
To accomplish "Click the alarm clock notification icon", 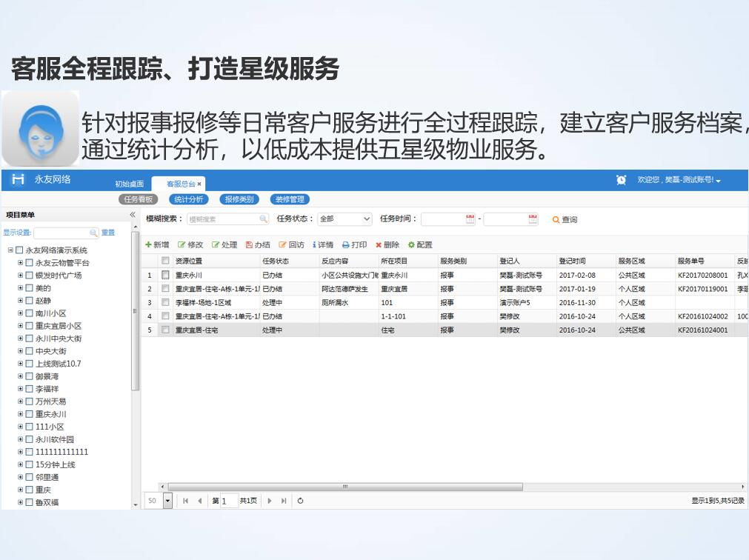I will point(621,180).
